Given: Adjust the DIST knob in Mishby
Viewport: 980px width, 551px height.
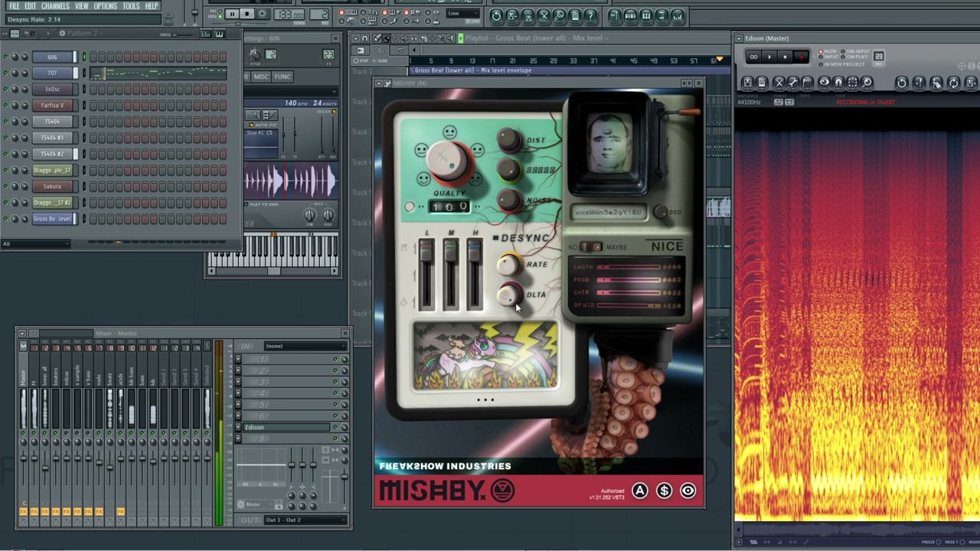Looking at the screenshot, I should pos(508,140).
